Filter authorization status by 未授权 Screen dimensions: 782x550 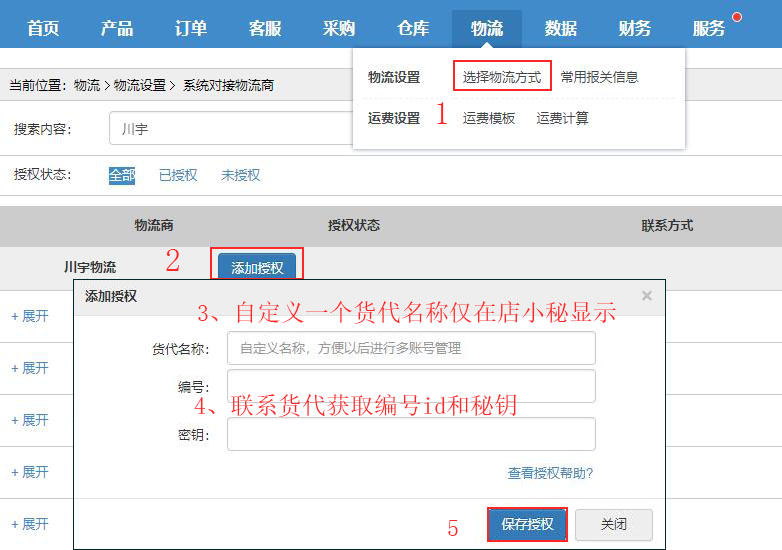tap(240, 175)
